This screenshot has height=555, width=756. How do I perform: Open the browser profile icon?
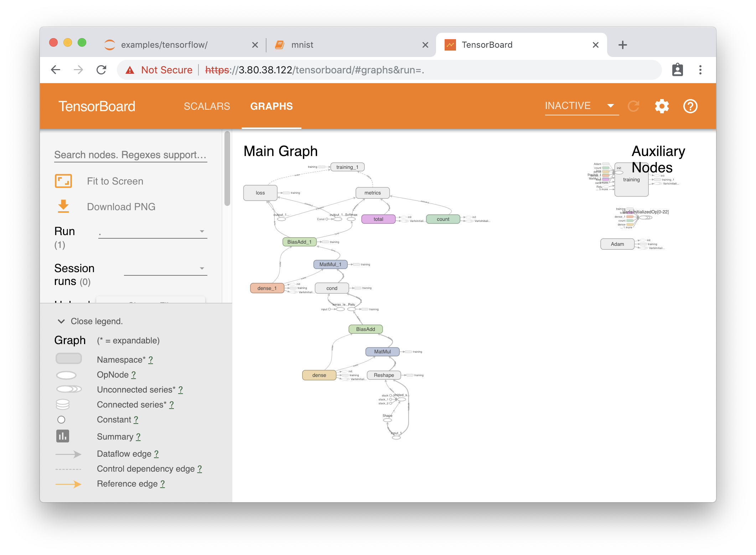[677, 70]
